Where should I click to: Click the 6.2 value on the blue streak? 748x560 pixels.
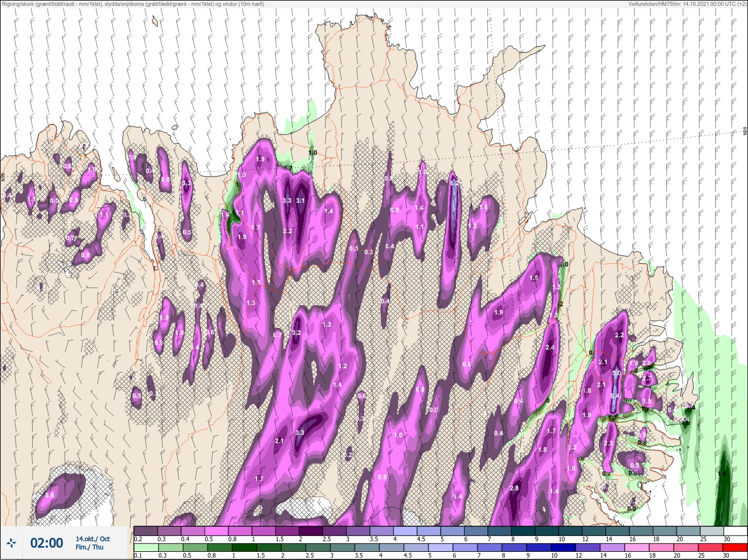(455, 183)
